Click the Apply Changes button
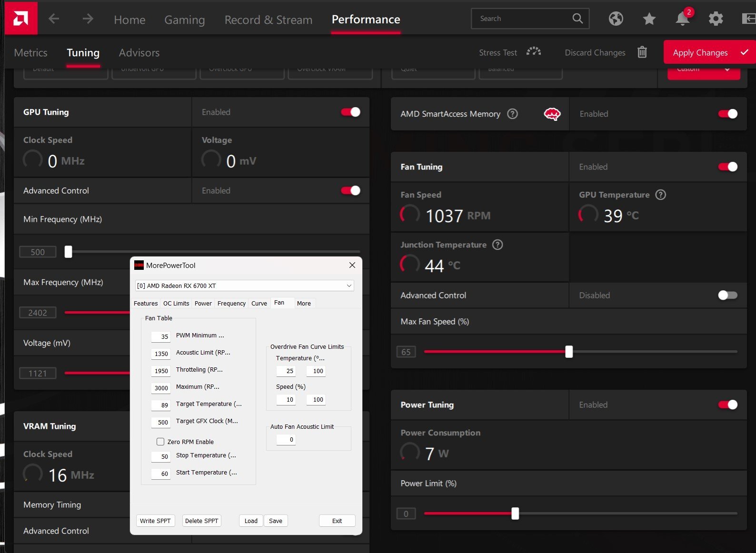 (709, 52)
